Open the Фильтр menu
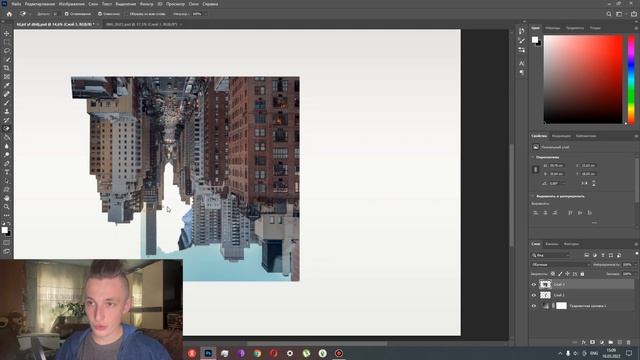This screenshot has width=640, height=360. point(147,4)
